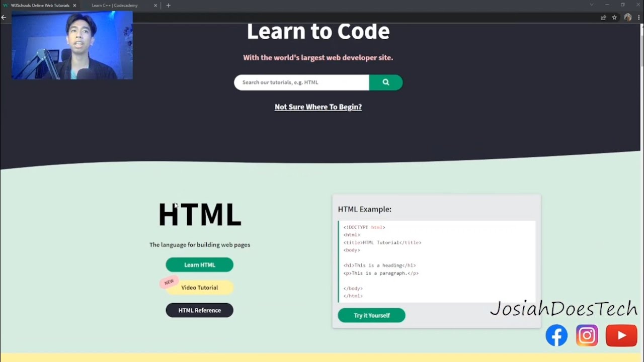
Task: Click the Learn HTML button
Action: (x=200, y=265)
